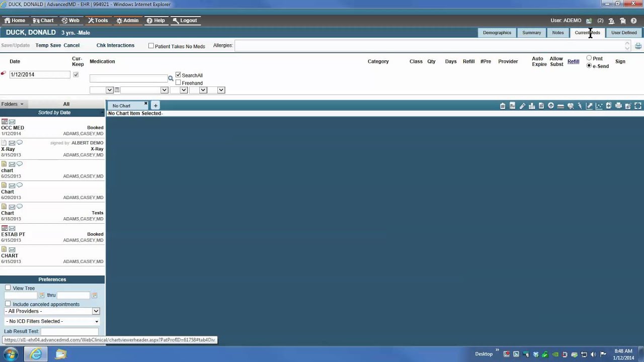Screen dimensions: 644x362
Task: Check Include canceled appointments
Action: (x=8, y=304)
